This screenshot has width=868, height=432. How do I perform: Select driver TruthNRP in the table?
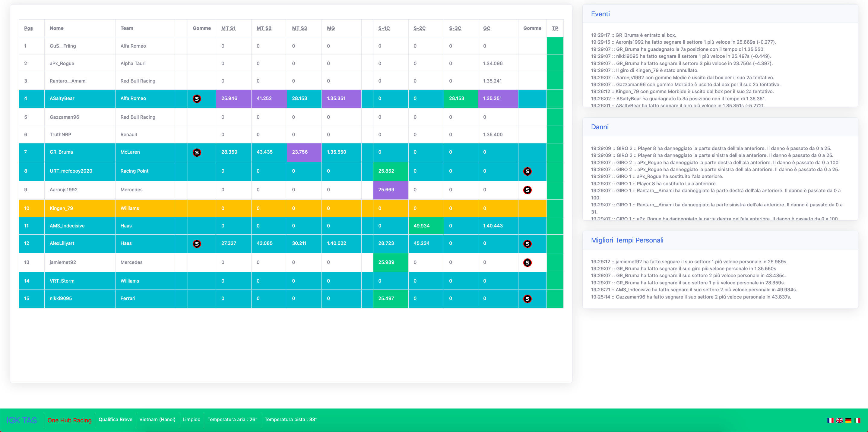click(60, 135)
